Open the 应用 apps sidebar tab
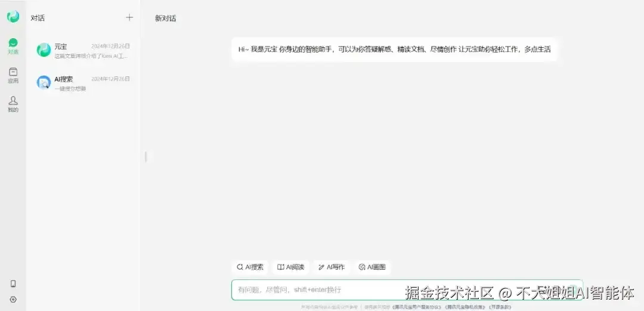 13,76
